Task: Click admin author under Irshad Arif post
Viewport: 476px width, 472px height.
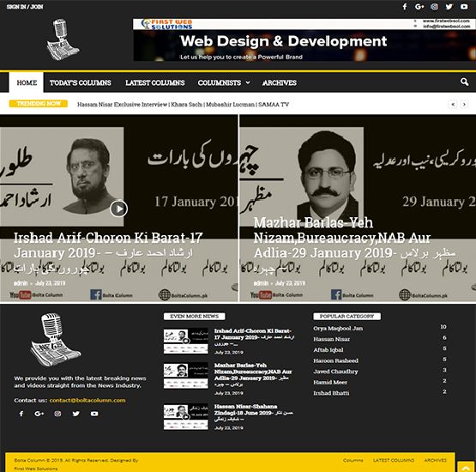Action: pyautogui.click(x=21, y=283)
